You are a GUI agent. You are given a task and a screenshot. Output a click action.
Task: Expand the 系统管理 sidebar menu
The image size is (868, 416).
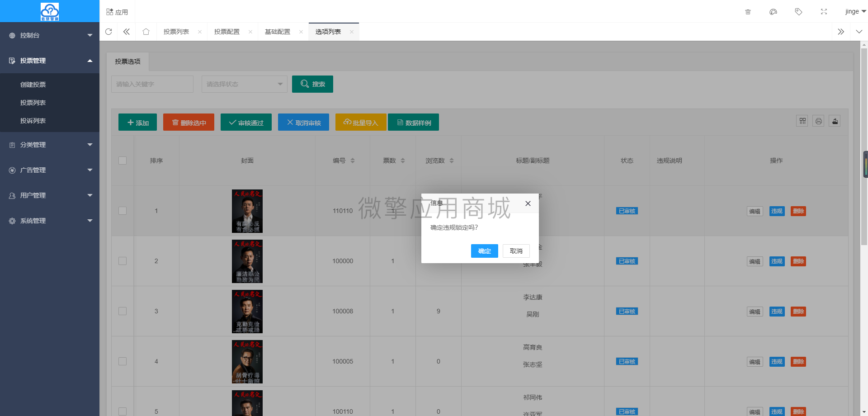(50, 221)
